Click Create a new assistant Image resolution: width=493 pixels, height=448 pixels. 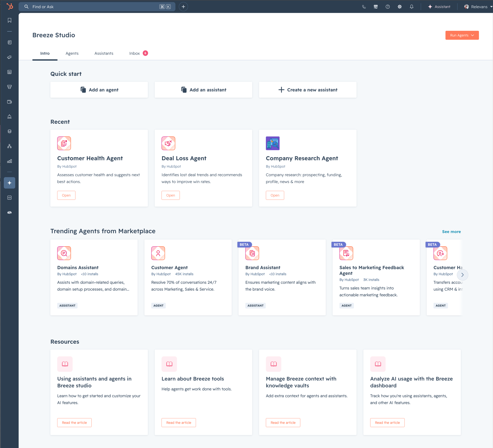(x=308, y=90)
